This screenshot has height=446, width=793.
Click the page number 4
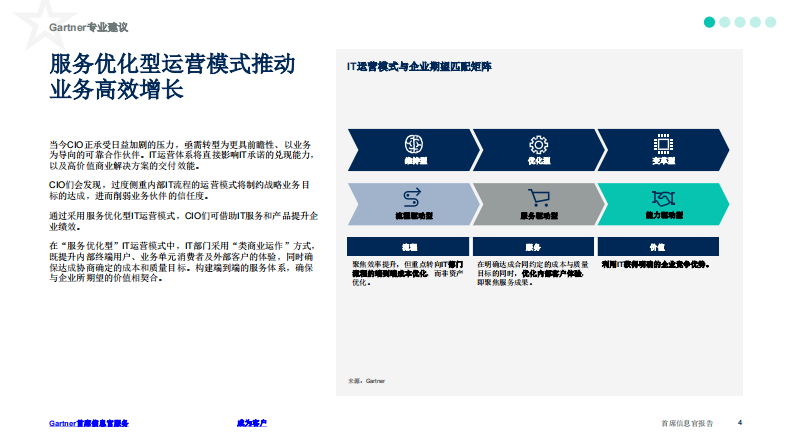(x=740, y=423)
